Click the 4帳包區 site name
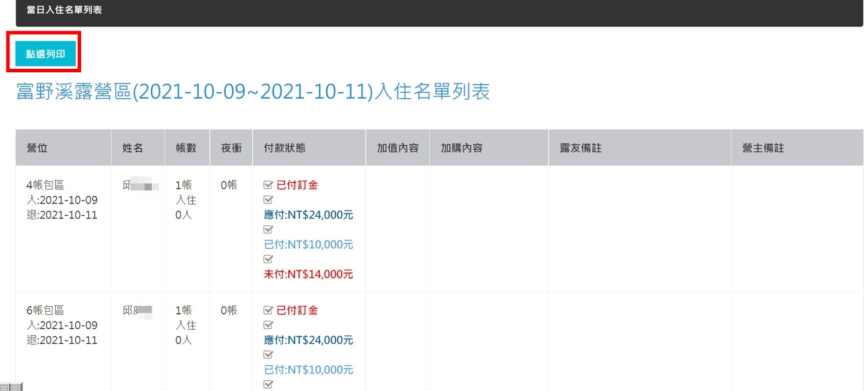The width and height of the screenshot is (868, 391). tap(45, 185)
